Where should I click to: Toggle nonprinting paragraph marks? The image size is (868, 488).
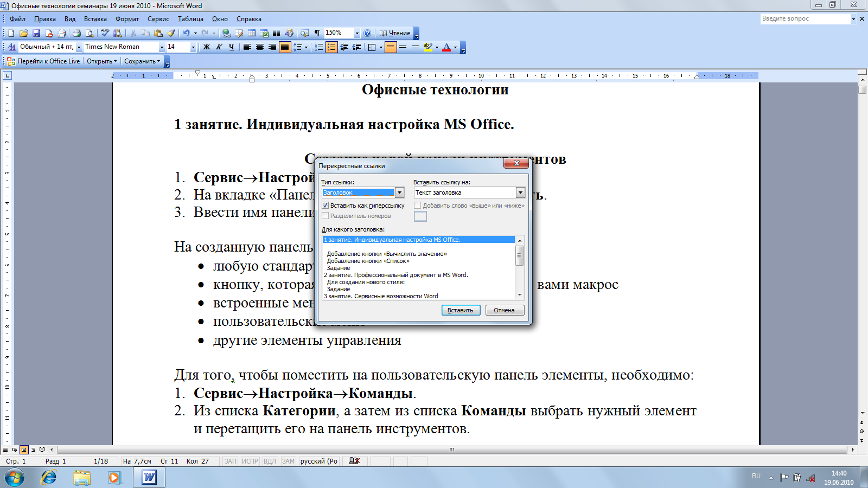tap(317, 33)
